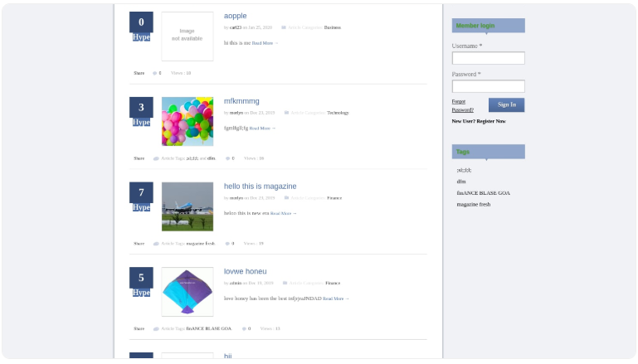The image size is (638, 364).
Task: Open author carl23's profile link
Action: pyautogui.click(x=236, y=27)
